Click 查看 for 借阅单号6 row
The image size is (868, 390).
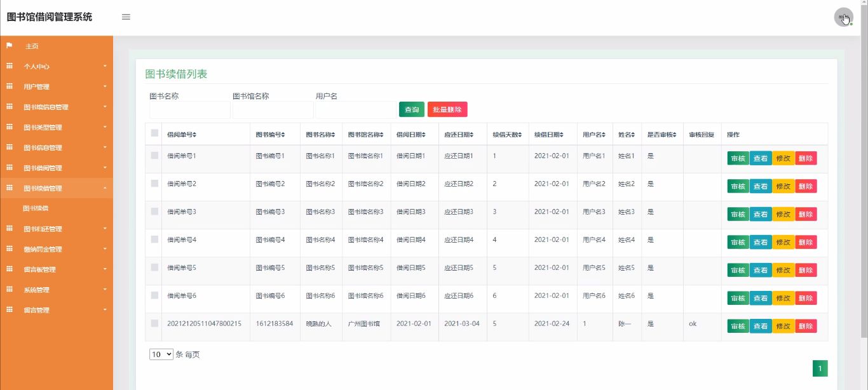pos(761,298)
